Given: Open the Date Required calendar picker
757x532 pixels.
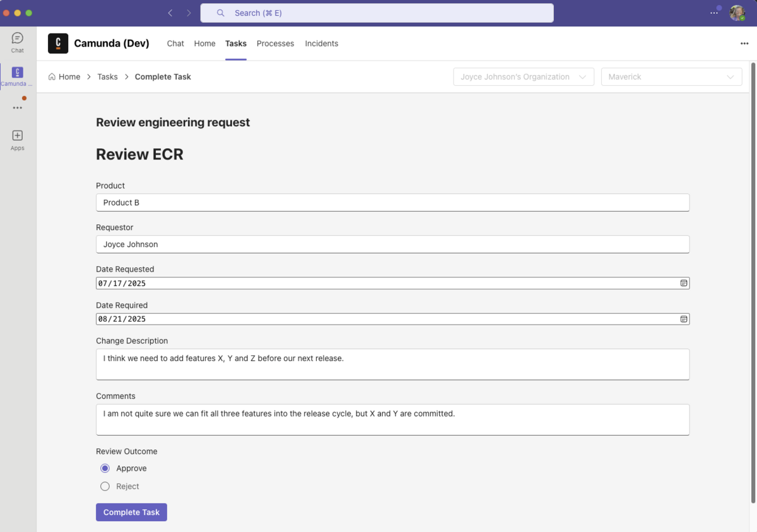Looking at the screenshot, I should pos(683,319).
